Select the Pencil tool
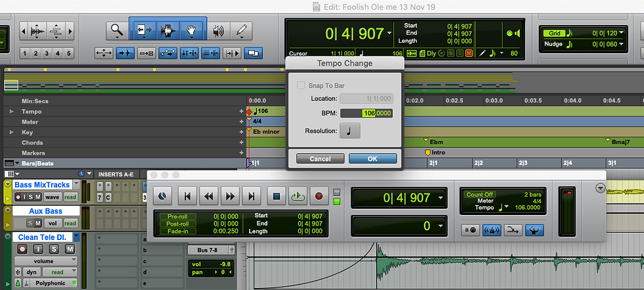This screenshot has height=290, width=644. point(241,30)
